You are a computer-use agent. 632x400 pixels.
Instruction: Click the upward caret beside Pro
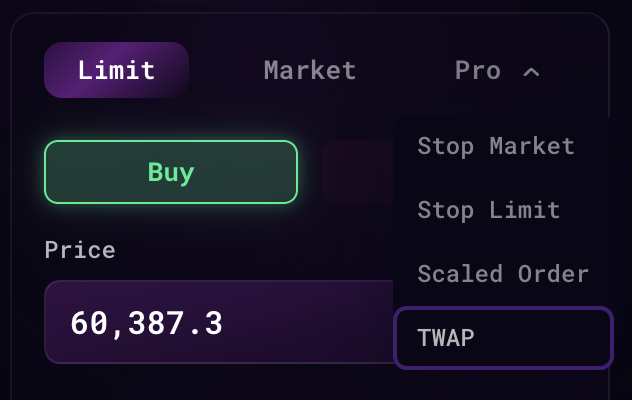(x=532, y=72)
